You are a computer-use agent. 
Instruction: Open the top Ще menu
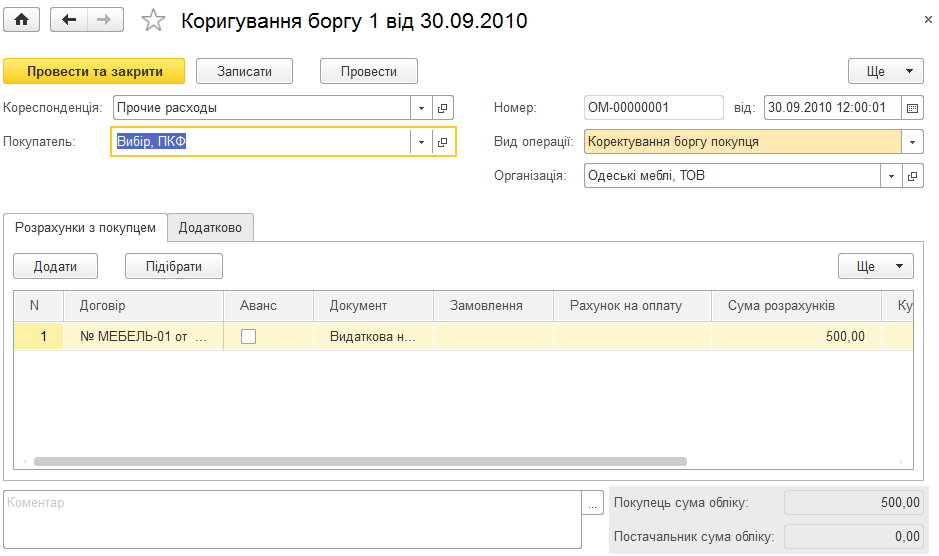coord(886,71)
